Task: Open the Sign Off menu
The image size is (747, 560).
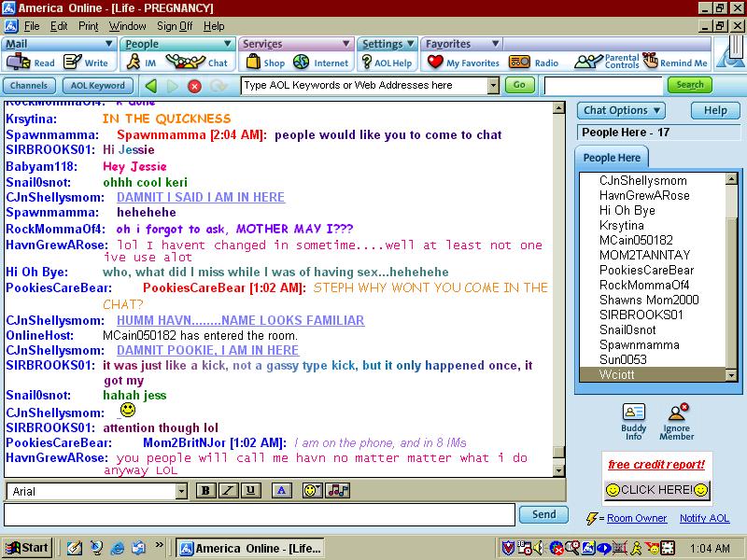Action: tap(175, 26)
